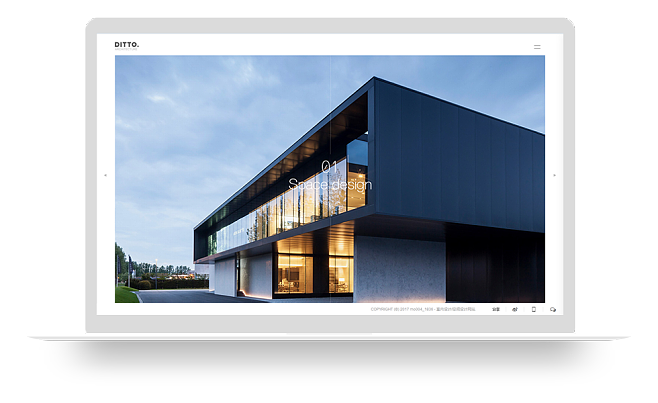The image size is (658, 403).
Task: Open the "Space design" slide title
Action: tap(329, 185)
